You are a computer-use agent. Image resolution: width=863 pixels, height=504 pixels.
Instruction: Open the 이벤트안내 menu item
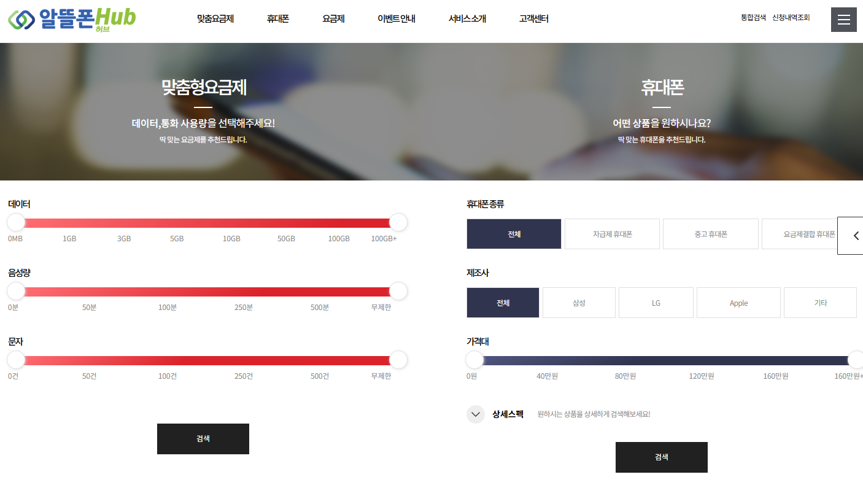(x=396, y=19)
